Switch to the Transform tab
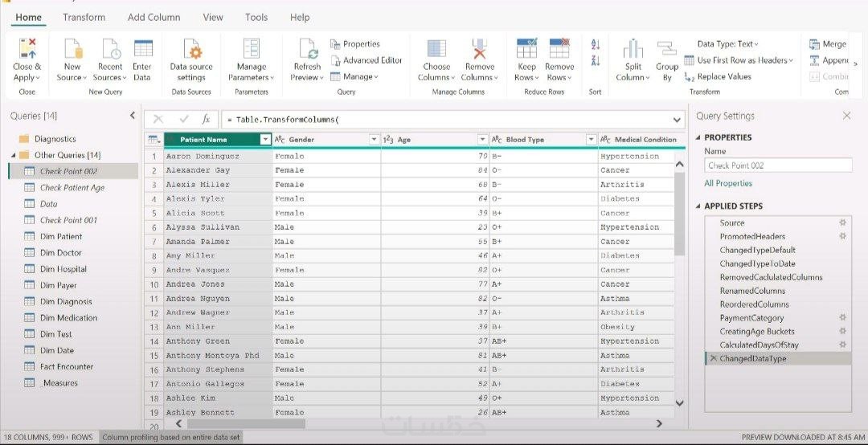Image resolution: width=868 pixels, height=445 pixels. (84, 17)
